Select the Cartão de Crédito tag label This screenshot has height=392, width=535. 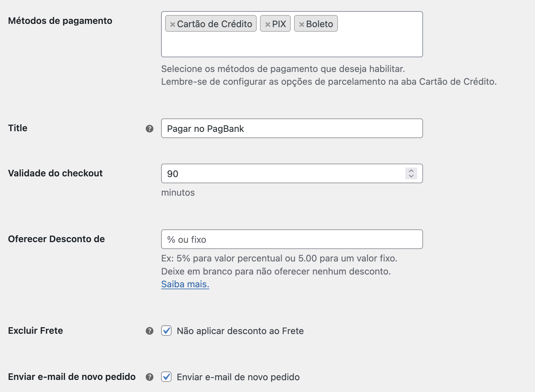point(214,24)
